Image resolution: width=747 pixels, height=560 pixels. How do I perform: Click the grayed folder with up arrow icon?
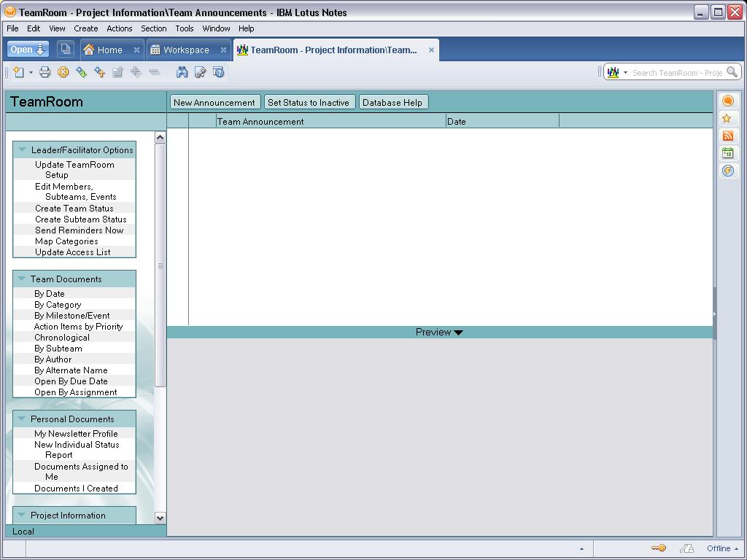point(117,72)
